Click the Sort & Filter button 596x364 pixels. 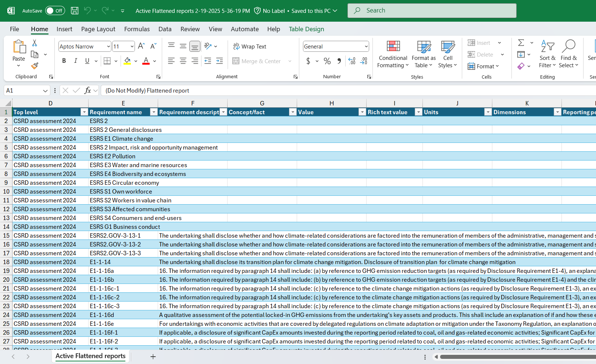(547, 54)
